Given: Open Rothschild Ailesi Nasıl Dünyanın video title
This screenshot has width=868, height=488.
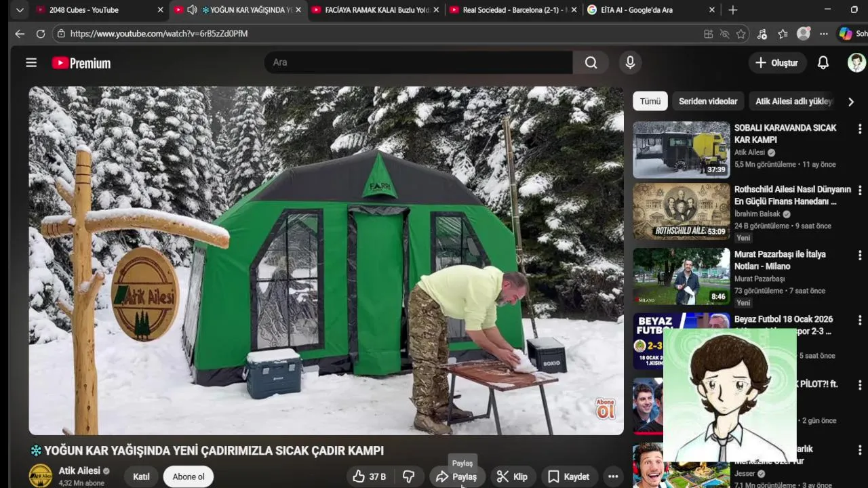Looking at the screenshot, I should (793, 195).
